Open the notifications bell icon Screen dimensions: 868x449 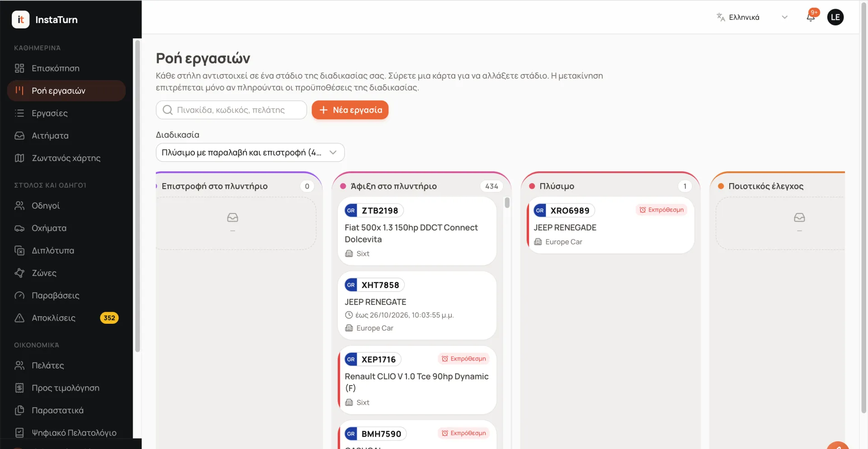(811, 17)
